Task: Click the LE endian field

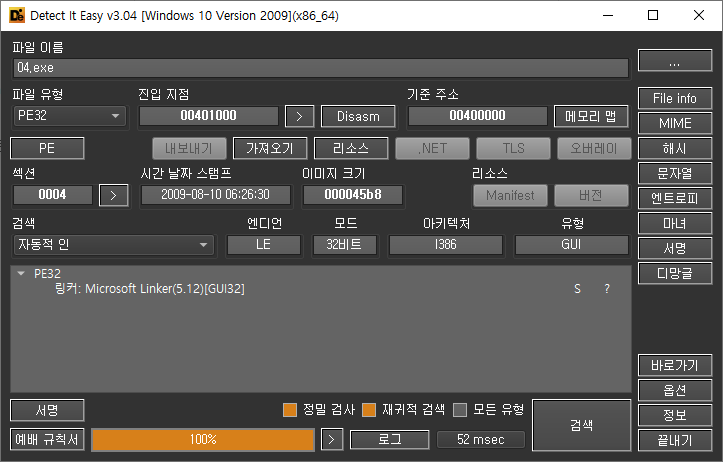Action: click(x=263, y=245)
